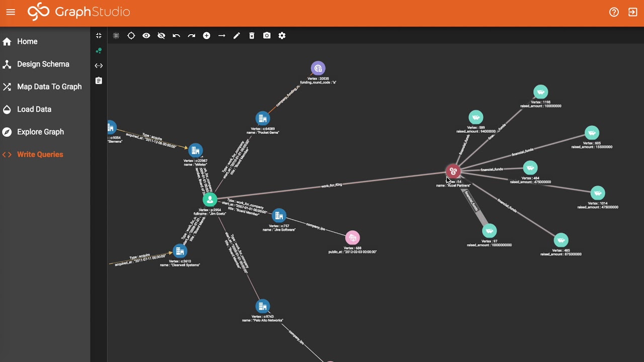Open the Explore Graph page
Image resolution: width=644 pixels, height=362 pixels.
point(40,132)
